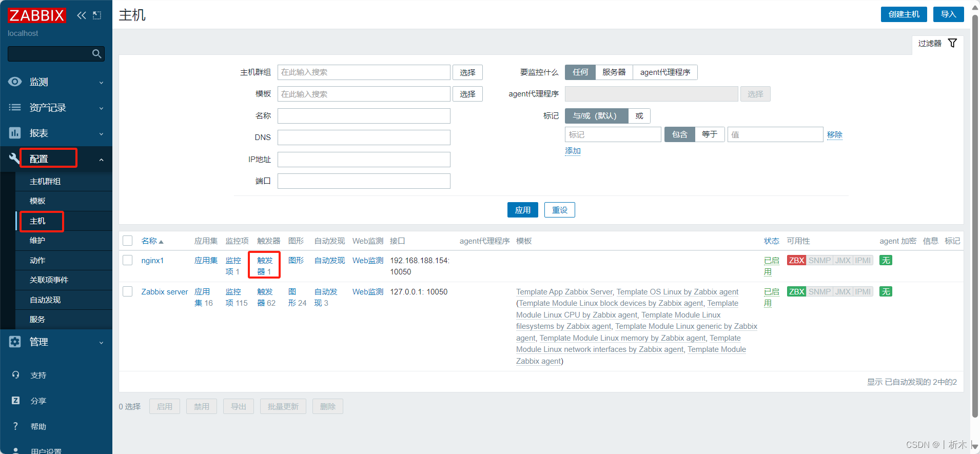Click the 无 encryption badge for Zabbix server
This screenshot has height=454, width=980.
pyautogui.click(x=886, y=292)
